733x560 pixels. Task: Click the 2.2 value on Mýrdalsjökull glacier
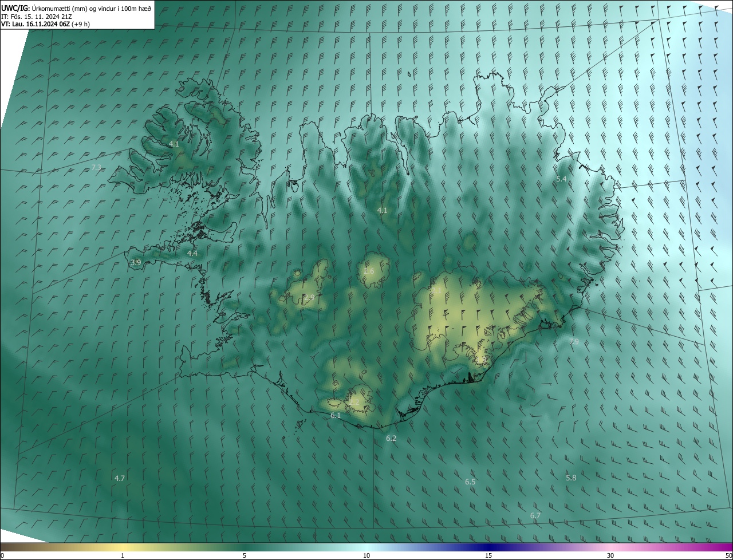coord(354,402)
